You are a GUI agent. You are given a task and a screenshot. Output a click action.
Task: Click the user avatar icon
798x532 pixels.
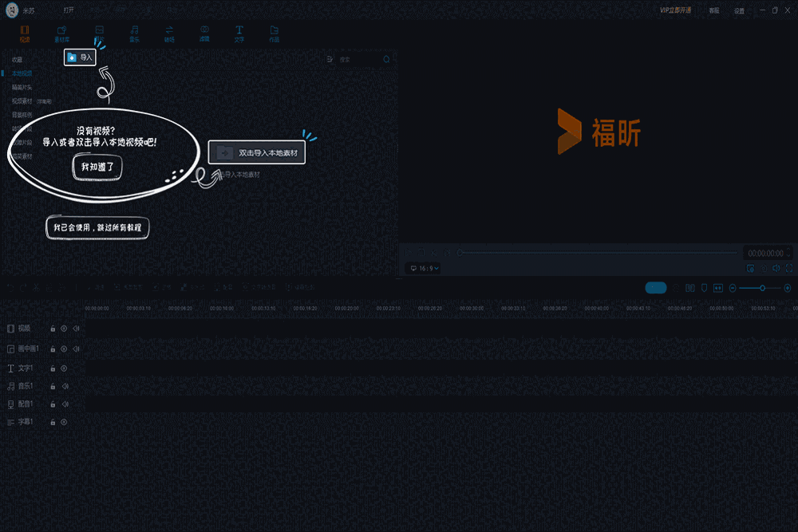click(x=12, y=10)
